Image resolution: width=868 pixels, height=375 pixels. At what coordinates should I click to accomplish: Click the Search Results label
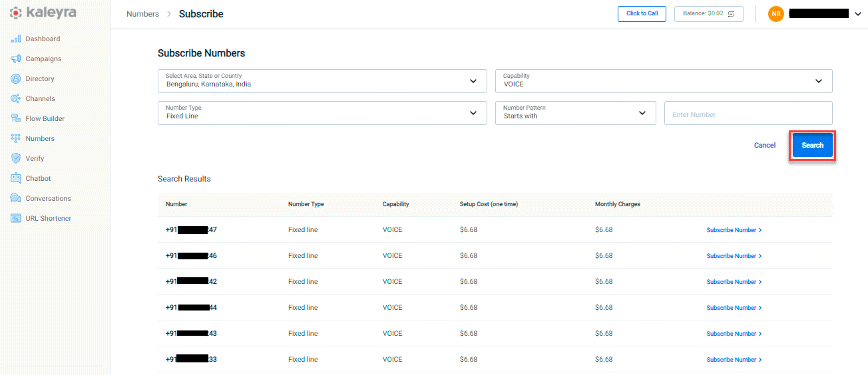[184, 179]
